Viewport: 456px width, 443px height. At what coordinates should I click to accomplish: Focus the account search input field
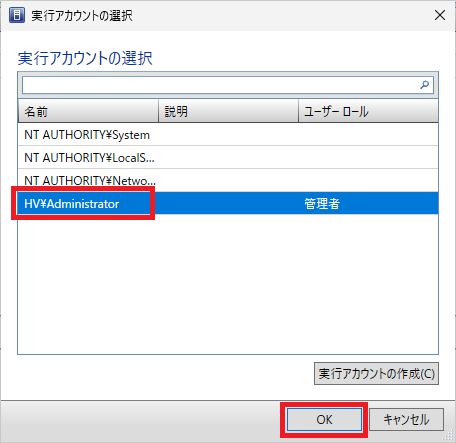click(x=228, y=85)
